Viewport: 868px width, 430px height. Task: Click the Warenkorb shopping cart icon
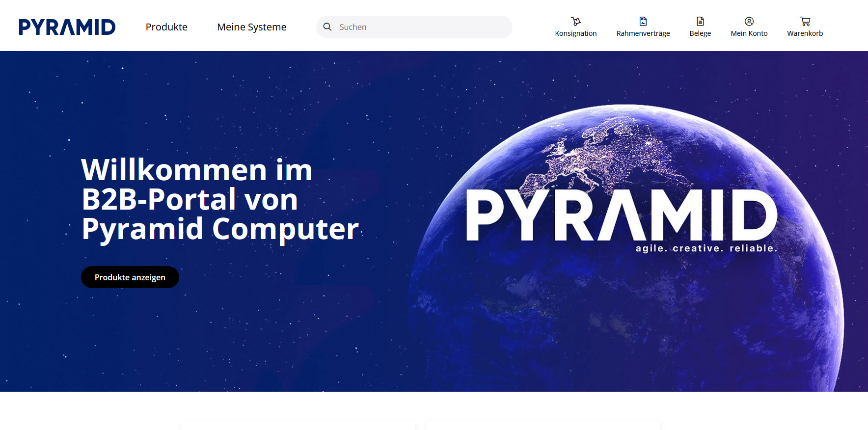pyautogui.click(x=805, y=21)
